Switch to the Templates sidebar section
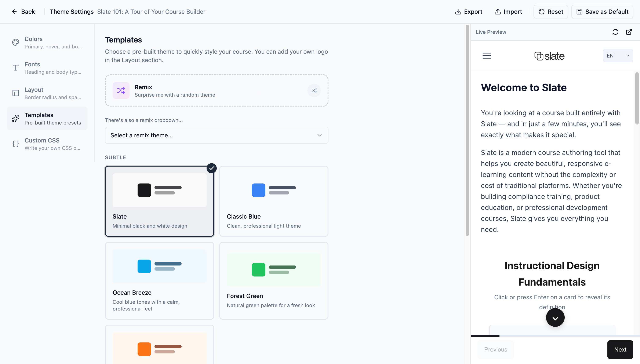The height and width of the screenshot is (364, 640). click(x=47, y=118)
